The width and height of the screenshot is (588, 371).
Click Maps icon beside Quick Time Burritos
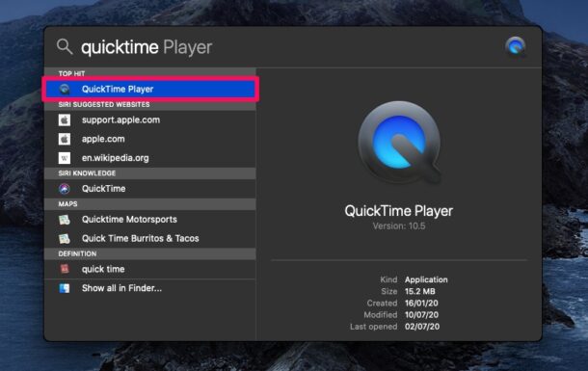click(x=65, y=238)
